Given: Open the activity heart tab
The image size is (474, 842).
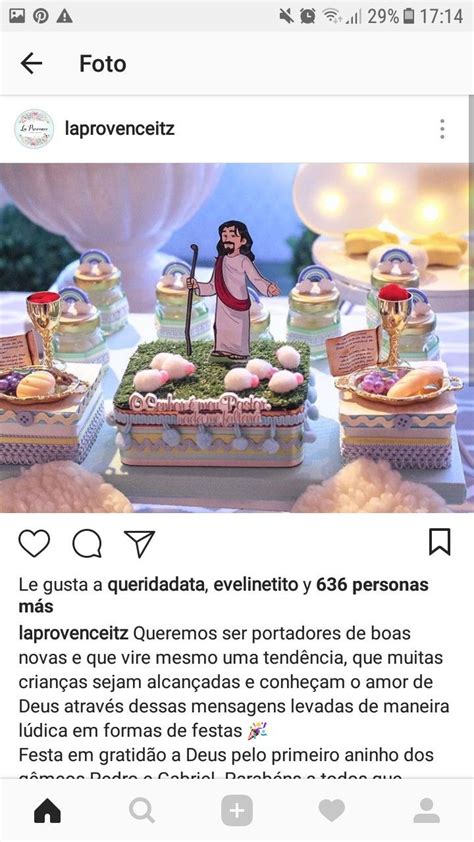Looking at the screenshot, I should 332,810.
